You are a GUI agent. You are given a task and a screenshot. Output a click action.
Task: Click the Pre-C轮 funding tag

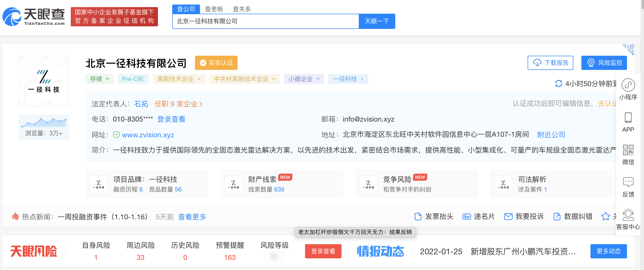[133, 79]
